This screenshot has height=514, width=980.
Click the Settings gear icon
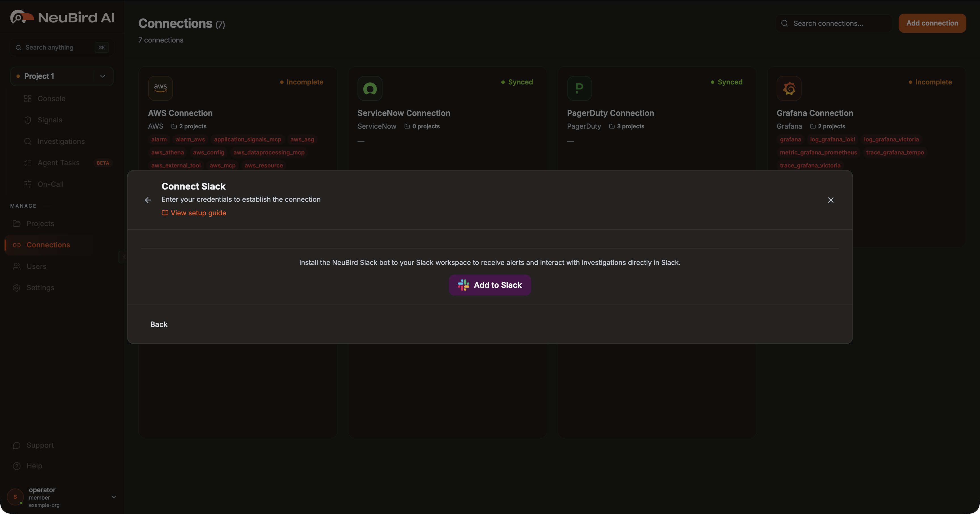point(17,288)
